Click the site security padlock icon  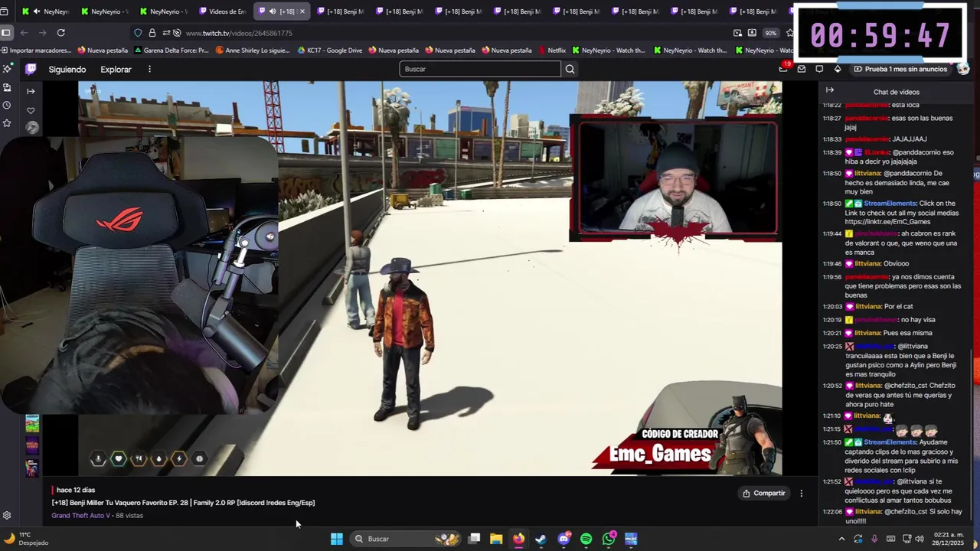pyautogui.click(x=152, y=33)
